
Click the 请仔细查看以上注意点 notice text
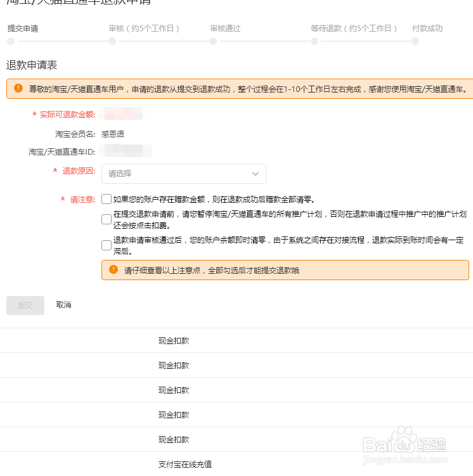(x=212, y=270)
